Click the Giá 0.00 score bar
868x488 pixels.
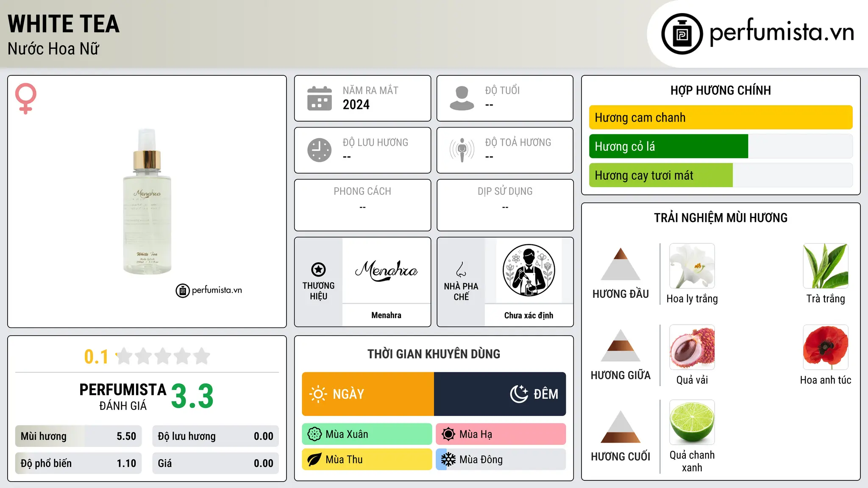(216, 463)
